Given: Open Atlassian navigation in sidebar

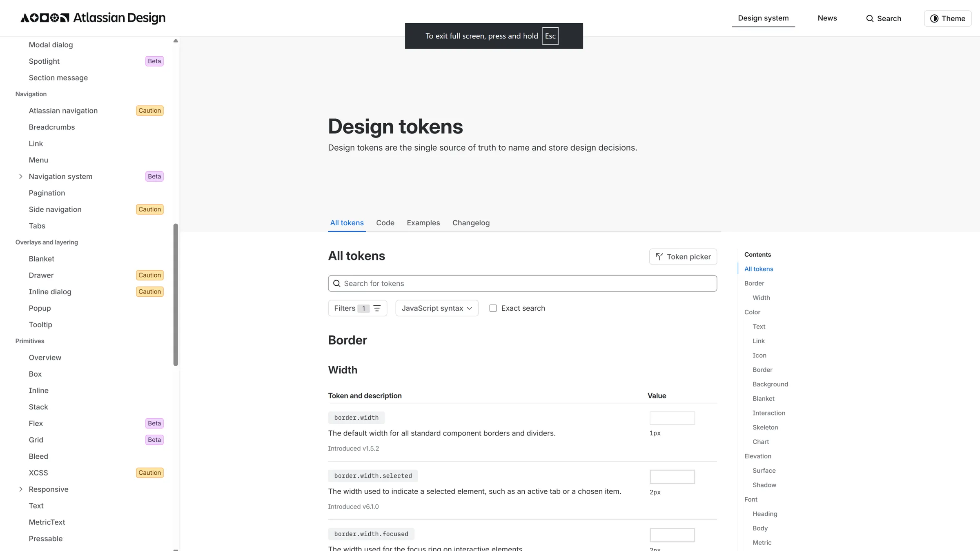Looking at the screenshot, I should 63,111.
